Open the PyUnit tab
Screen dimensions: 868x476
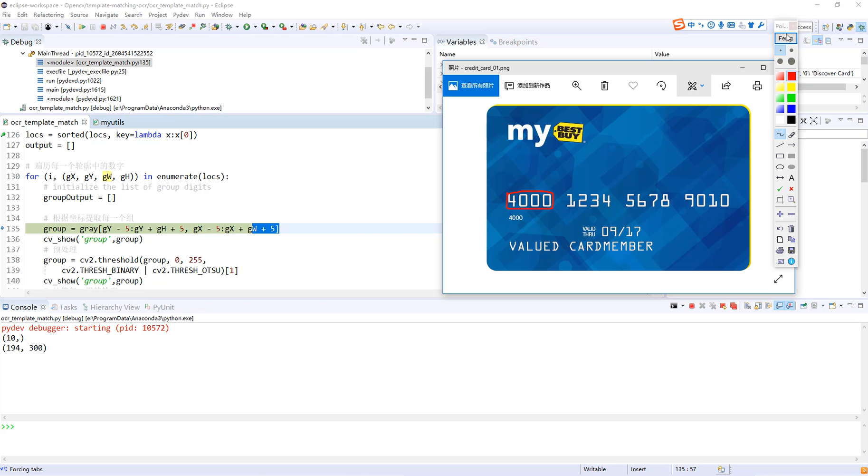(159, 307)
